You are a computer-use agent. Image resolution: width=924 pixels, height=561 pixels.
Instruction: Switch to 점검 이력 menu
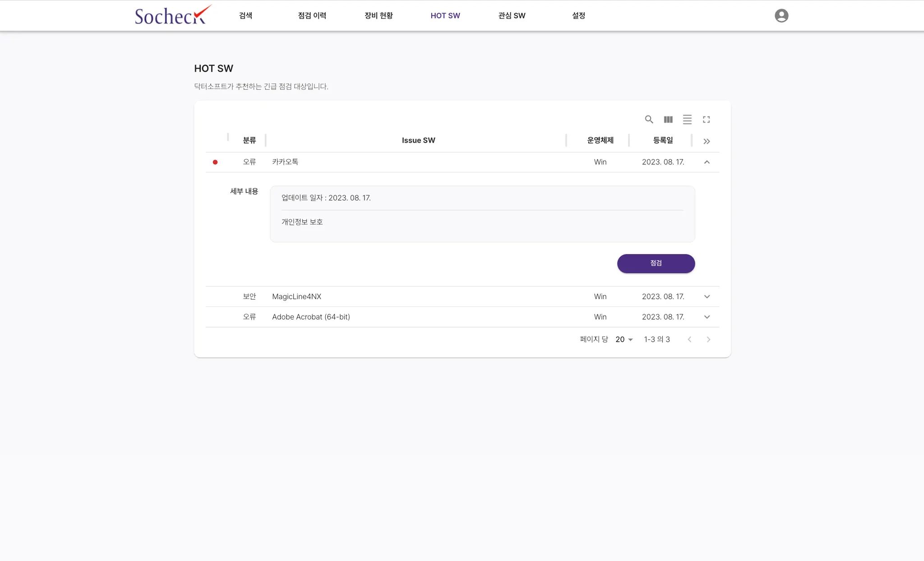pyautogui.click(x=312, y=16)
